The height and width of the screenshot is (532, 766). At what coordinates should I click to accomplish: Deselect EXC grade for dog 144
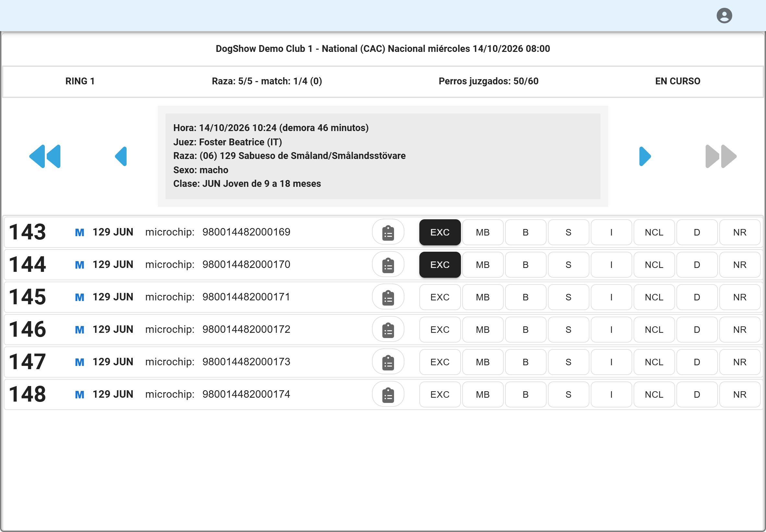pyautogui.click(x=440, y=265)
